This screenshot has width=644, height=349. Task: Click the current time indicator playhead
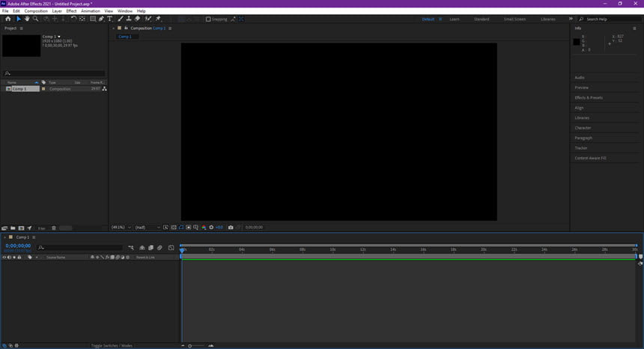[182, 249]
